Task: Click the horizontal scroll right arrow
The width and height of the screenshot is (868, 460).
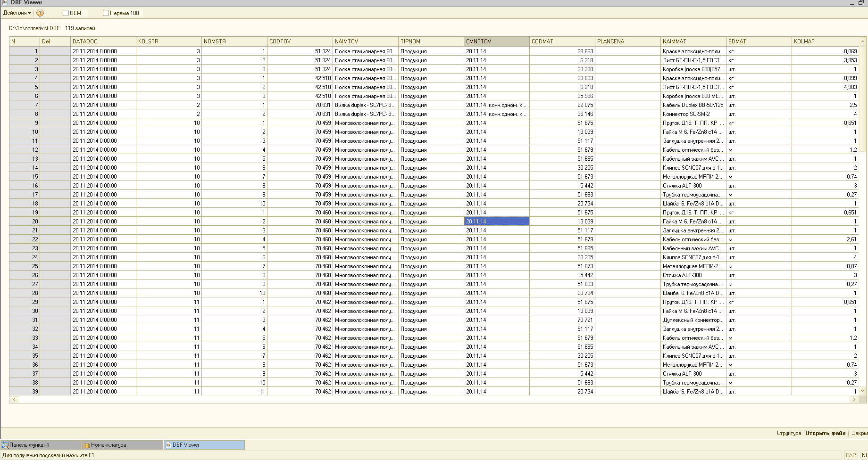Action: point(854,400)
